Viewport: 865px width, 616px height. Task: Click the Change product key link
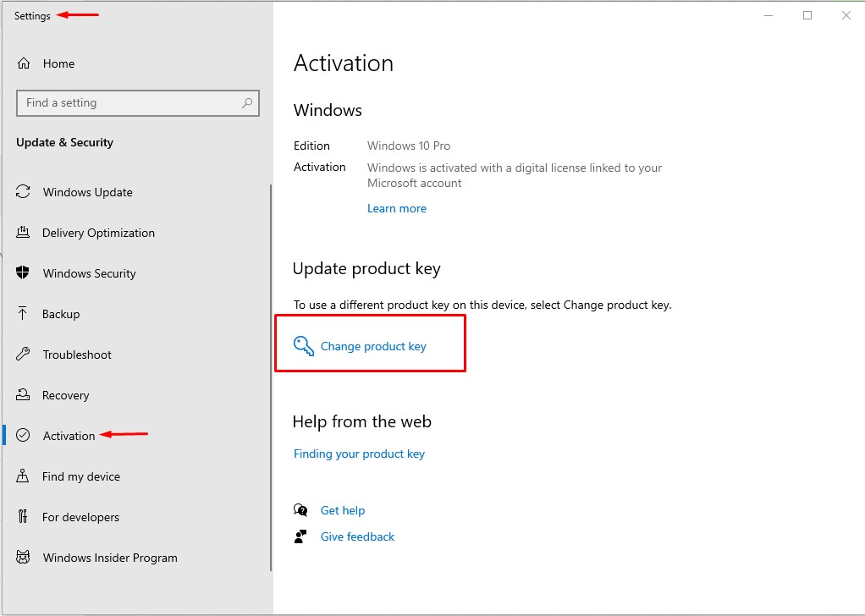[373, 346]
